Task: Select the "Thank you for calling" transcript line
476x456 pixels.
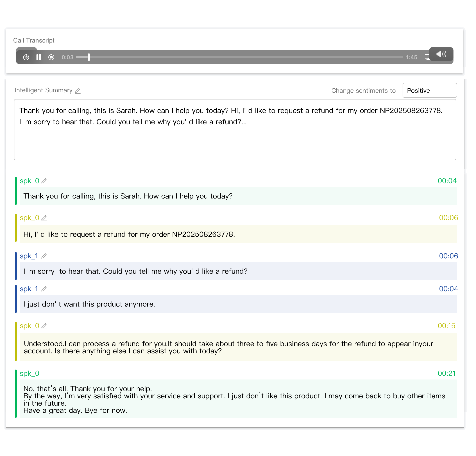Action: coord(128,196)
